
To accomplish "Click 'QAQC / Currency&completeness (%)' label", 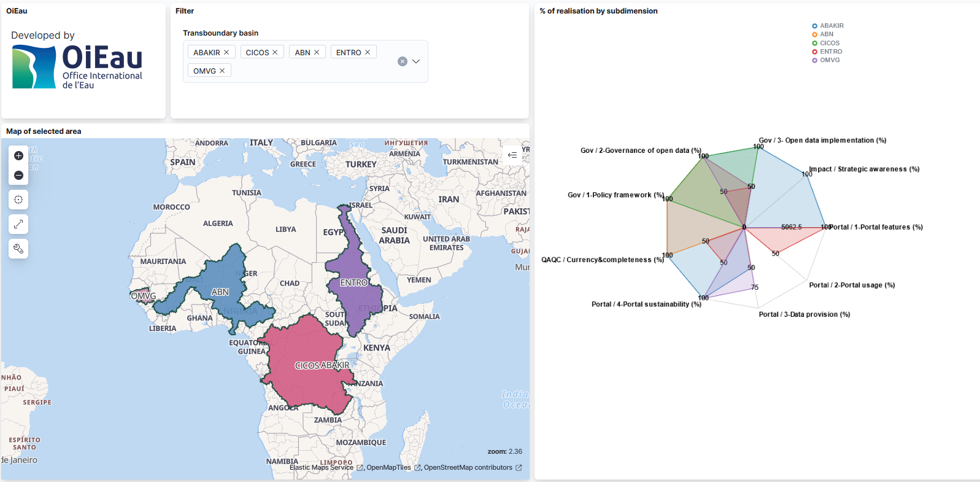I will point(603,260).
